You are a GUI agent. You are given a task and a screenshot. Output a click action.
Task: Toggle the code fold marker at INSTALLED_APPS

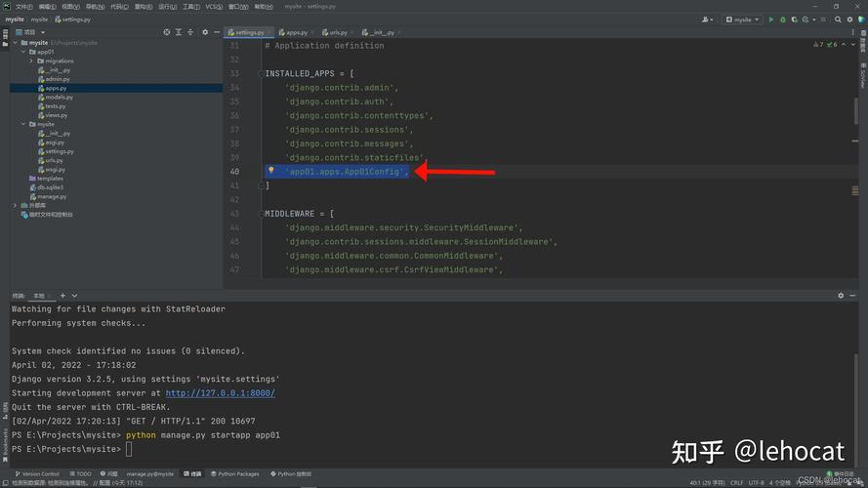(261, 73)
